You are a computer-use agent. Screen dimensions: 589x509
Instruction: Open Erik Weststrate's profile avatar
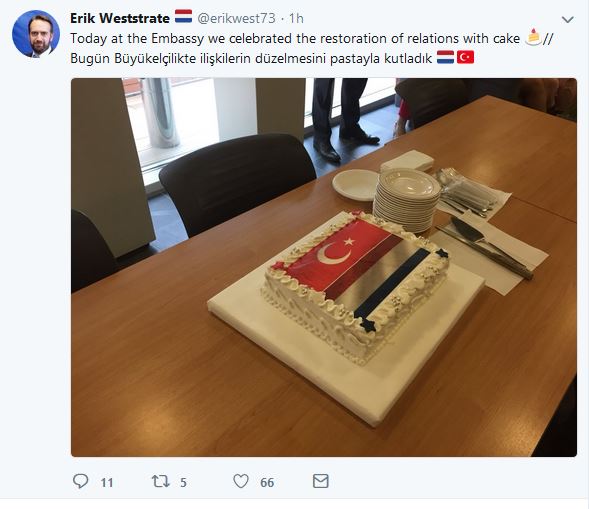coord(36,34)
